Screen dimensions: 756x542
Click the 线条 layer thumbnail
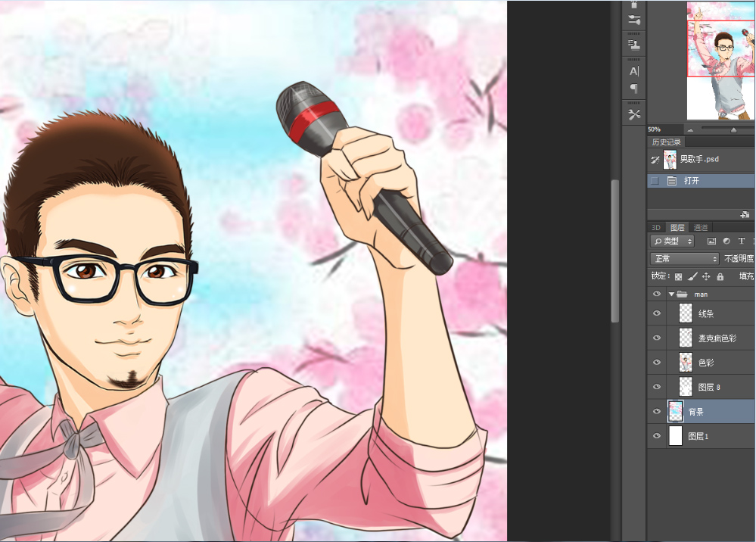(x=686, y=313)
